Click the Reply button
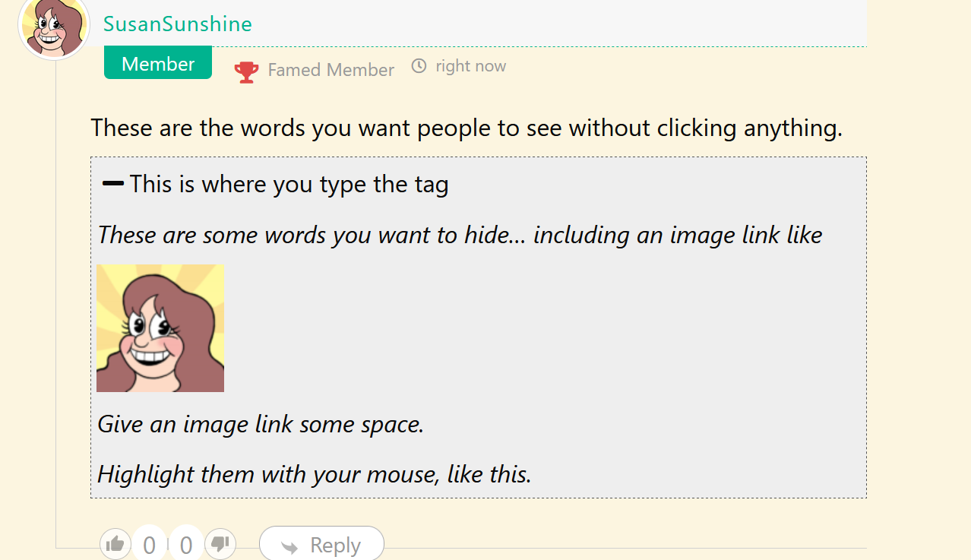Viewport: 971px width, 560px height. (321, 544)
